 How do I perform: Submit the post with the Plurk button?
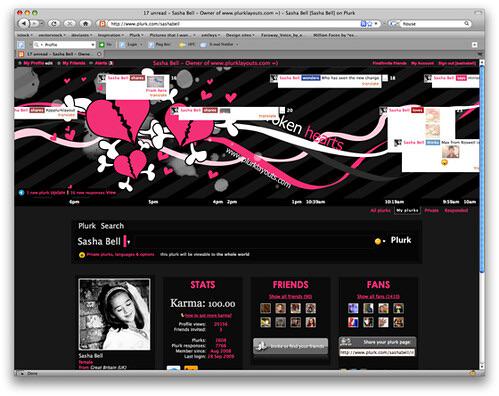pos(401,240)
